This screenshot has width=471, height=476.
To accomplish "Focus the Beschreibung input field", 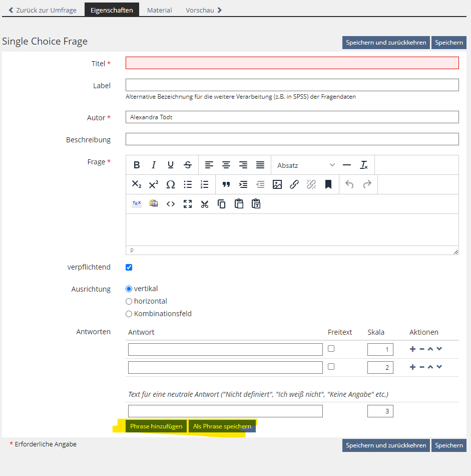I will point(292,139).
